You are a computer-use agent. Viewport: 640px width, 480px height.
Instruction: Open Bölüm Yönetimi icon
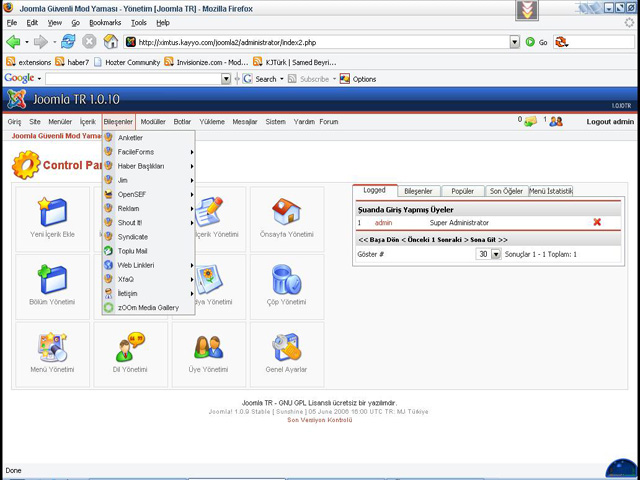tap(52, 280)
